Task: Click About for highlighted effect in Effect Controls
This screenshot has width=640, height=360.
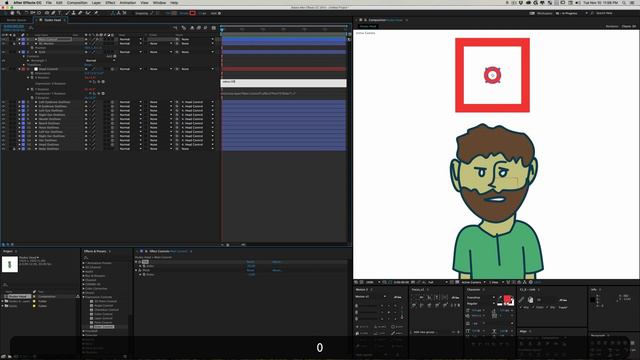Action: [277, 262]
